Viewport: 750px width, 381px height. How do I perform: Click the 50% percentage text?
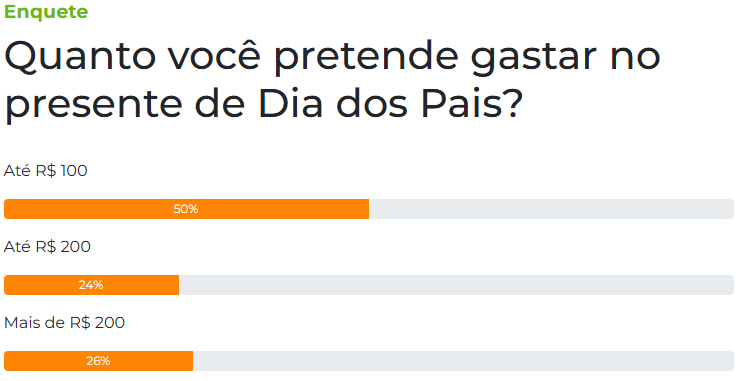[186, 209]
